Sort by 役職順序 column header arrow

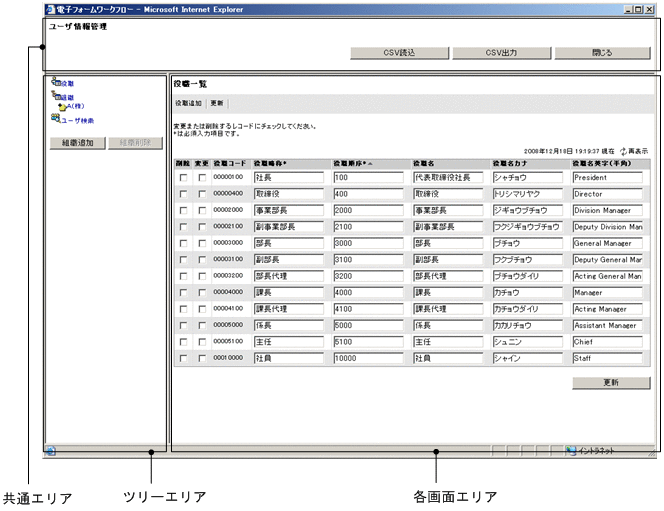(369, 162)
